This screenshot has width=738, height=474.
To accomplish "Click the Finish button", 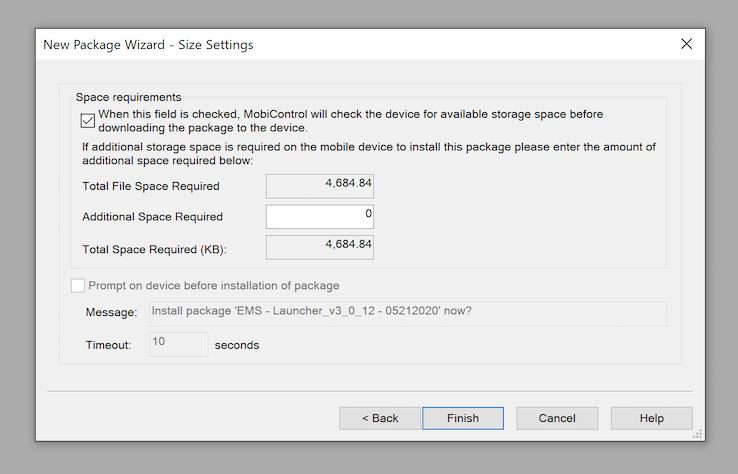I will click(463, 418).
